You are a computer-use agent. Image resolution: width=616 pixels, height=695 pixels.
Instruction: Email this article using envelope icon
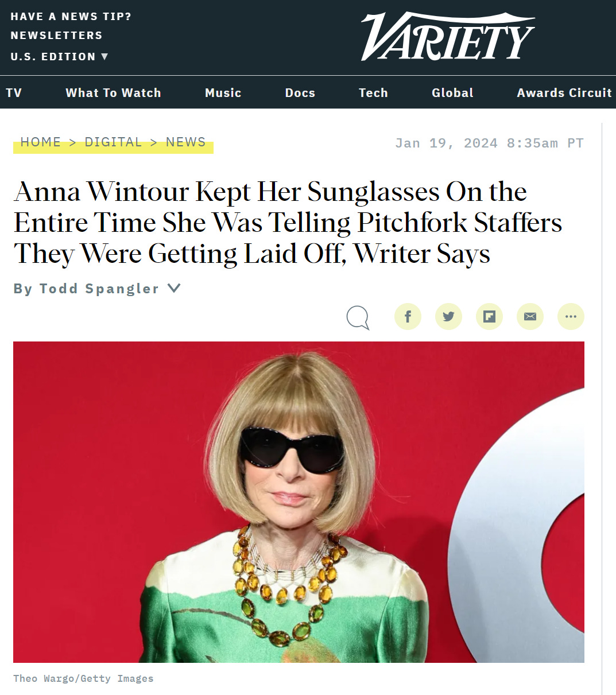(530, 316)
